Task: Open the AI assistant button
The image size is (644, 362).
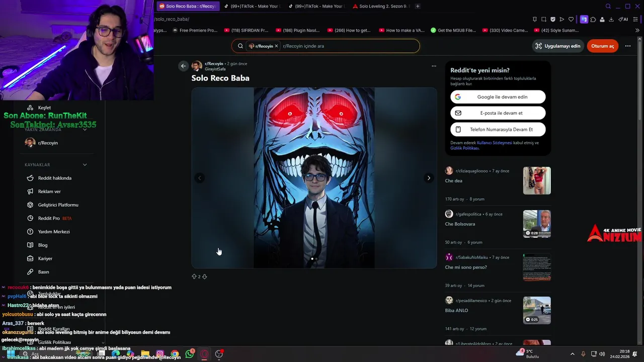Action: (x=623, y=19)
